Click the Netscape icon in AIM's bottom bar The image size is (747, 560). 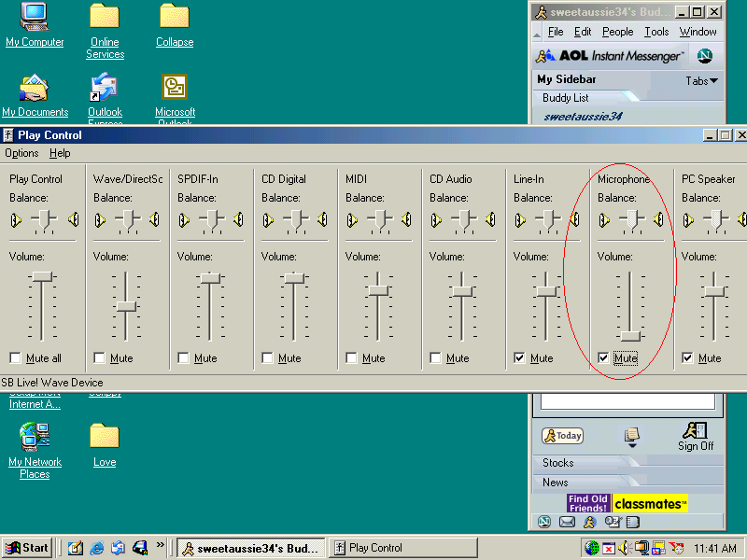tap(544, 522)
